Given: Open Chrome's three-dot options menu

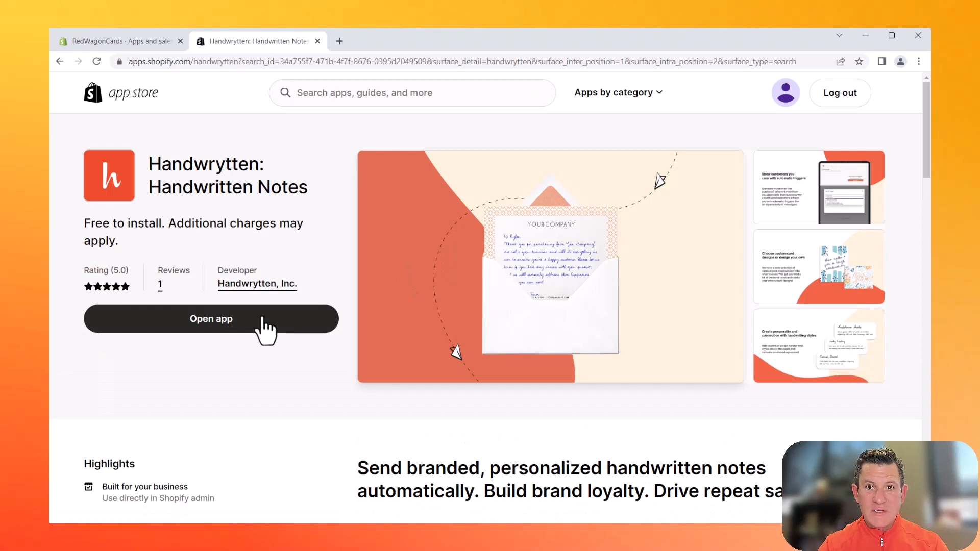Looking at the screenshot, I should pos(919,61).
